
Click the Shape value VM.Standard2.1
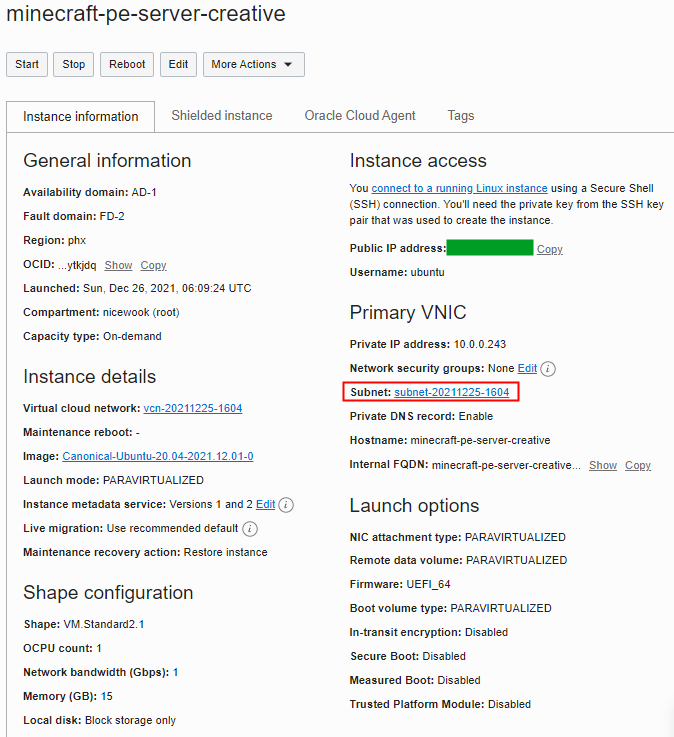point(103,624)
